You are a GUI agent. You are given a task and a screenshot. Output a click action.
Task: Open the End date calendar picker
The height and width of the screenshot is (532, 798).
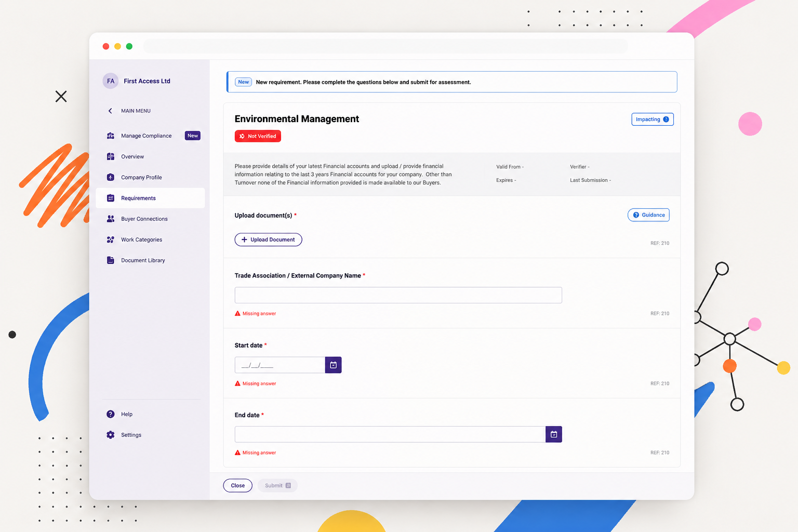[x=554, y=434]
